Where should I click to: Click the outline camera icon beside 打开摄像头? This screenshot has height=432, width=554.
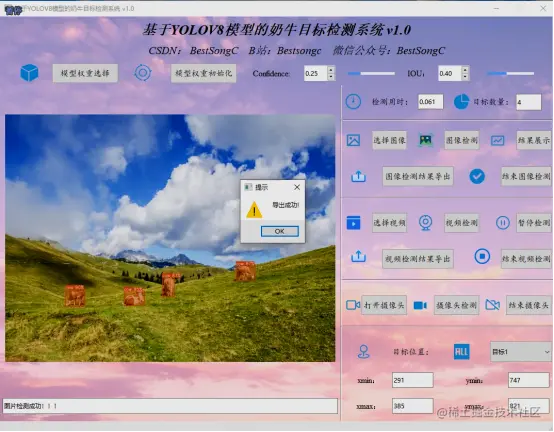pos(353,305)
